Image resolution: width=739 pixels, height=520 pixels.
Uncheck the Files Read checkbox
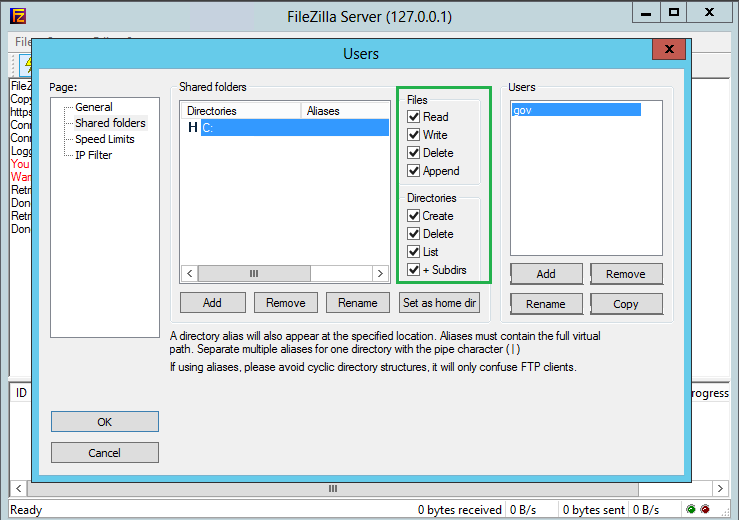point(413,116)
